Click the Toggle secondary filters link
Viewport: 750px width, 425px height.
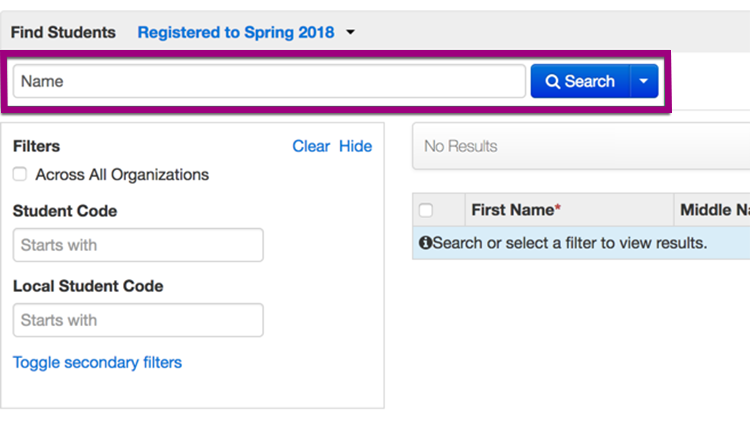(x=97, y=362)
